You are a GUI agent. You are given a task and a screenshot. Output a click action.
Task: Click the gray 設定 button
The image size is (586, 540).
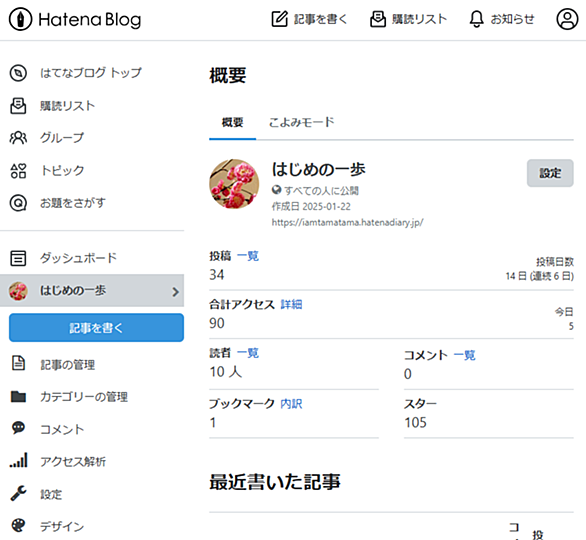(550, 173)
